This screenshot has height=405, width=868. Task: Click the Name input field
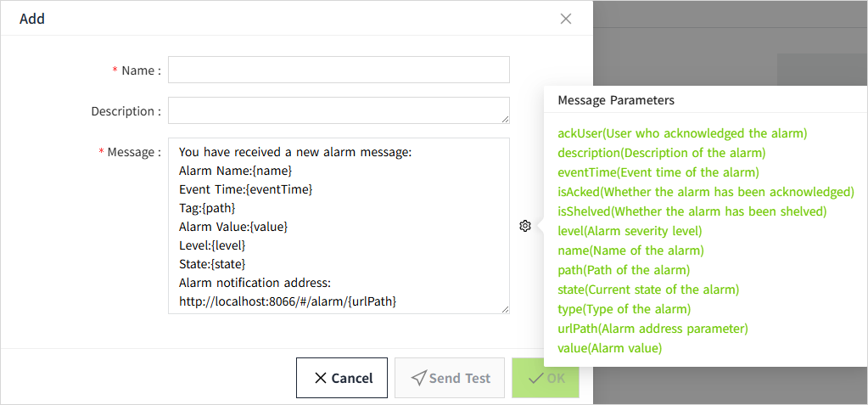tap(339, 70)
